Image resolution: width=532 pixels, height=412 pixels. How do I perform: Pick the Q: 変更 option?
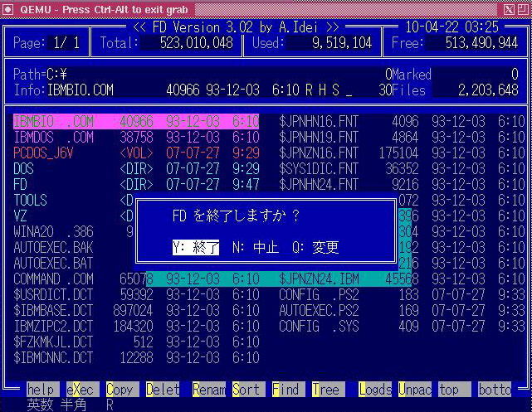pos(315,247)
